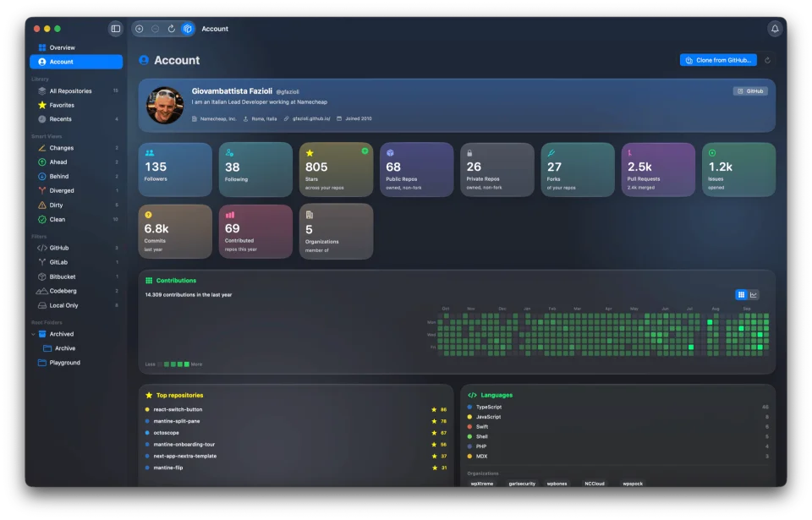Select the Archive subfolder
Viewport: 812px width, 520px height.
click(x=76, y=348)
